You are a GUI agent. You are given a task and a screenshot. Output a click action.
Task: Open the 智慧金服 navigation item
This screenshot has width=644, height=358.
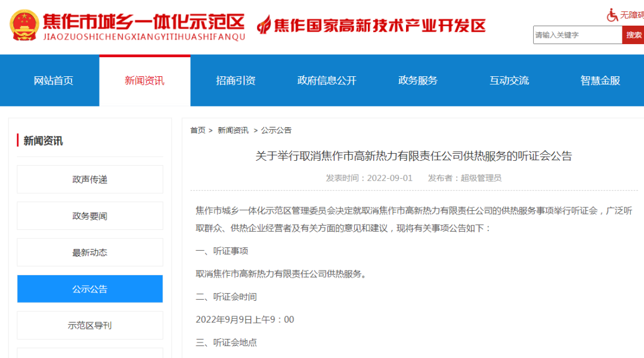click(600, 81)
